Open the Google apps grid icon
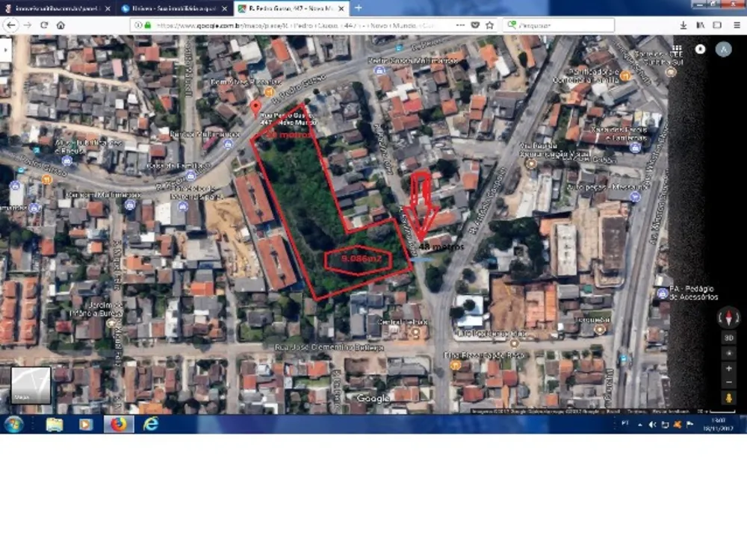Screen dimensions: 747x560 tap(677, 49)
